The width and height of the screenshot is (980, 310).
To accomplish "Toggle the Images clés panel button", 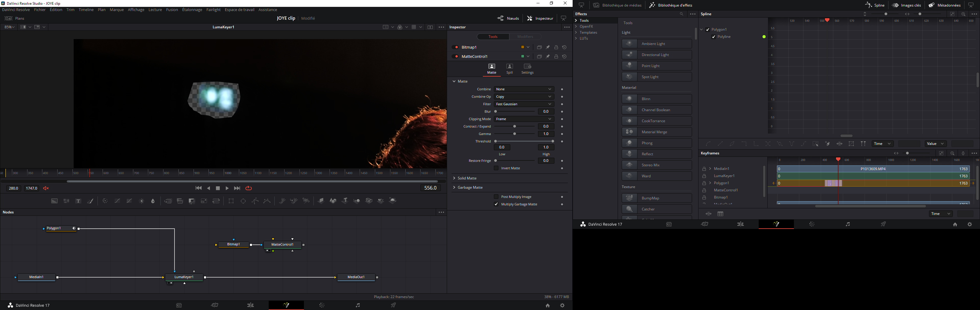I will [907, 5].
